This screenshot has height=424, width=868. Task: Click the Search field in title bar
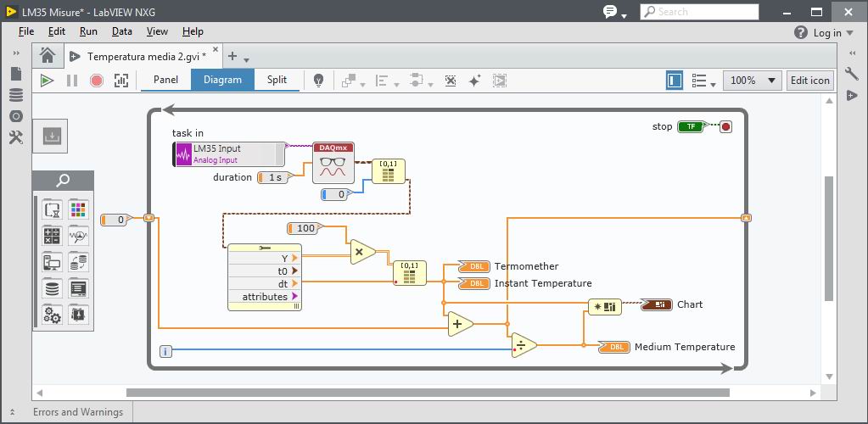click(x=699, y=12)
